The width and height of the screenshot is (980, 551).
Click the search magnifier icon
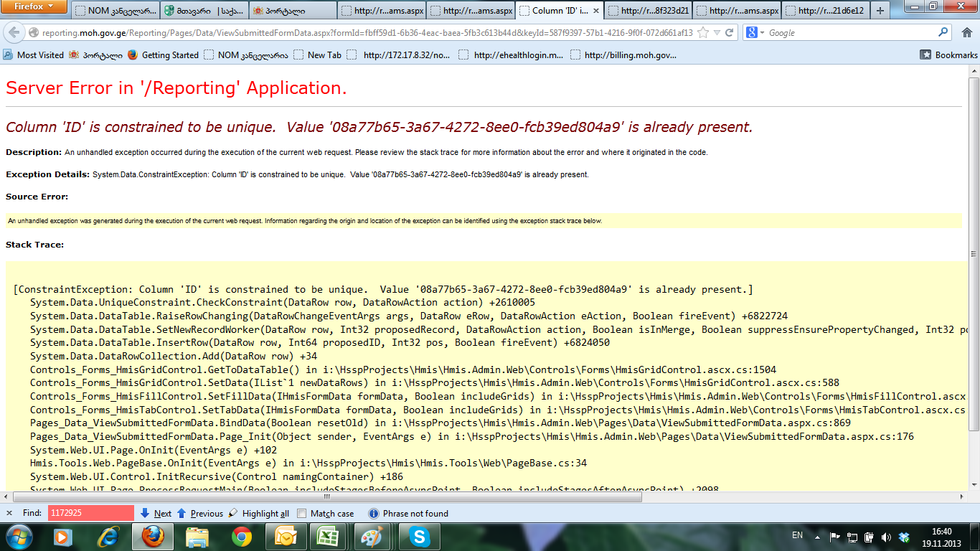click(x=943, y=32)
